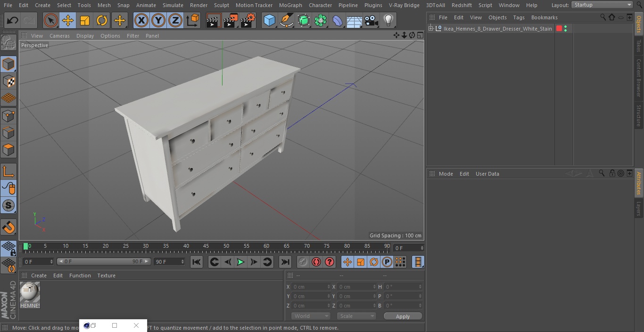Switch to Model mode in left palette
Screen dimensions: 644x332
[8, 64]
